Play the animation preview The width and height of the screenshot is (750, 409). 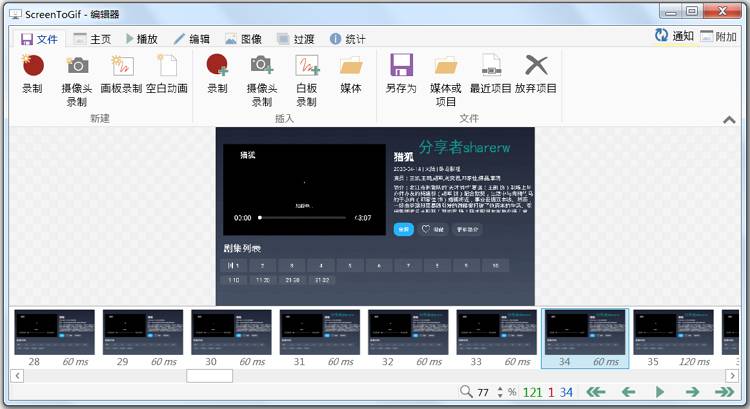tap(659, 391)
